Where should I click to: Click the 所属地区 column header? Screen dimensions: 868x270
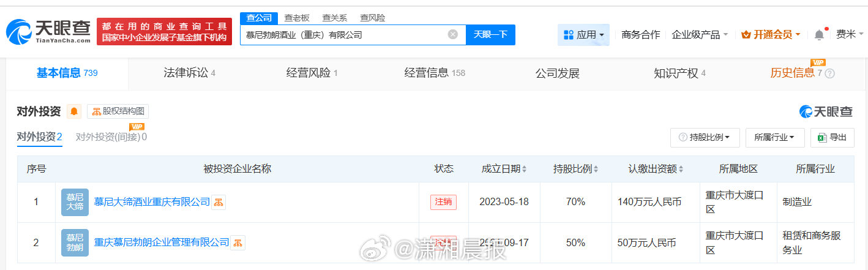pyautogui.click(x=738, y=169)
